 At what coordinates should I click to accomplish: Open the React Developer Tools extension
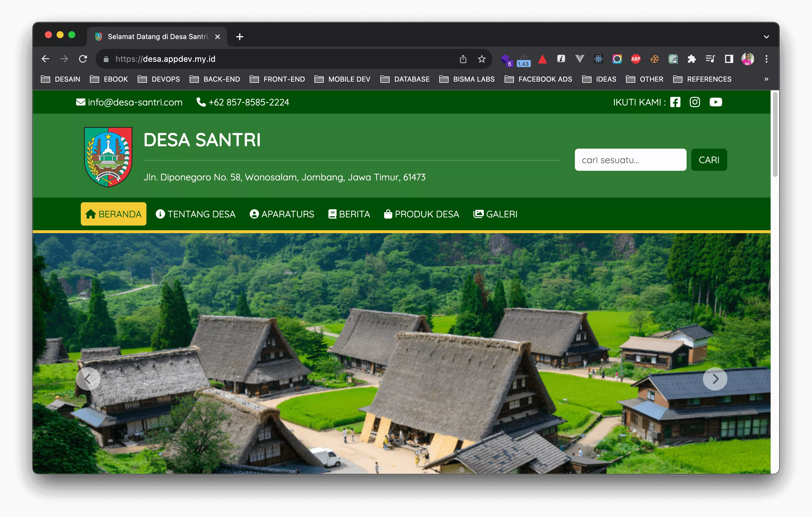pos(598,59)
